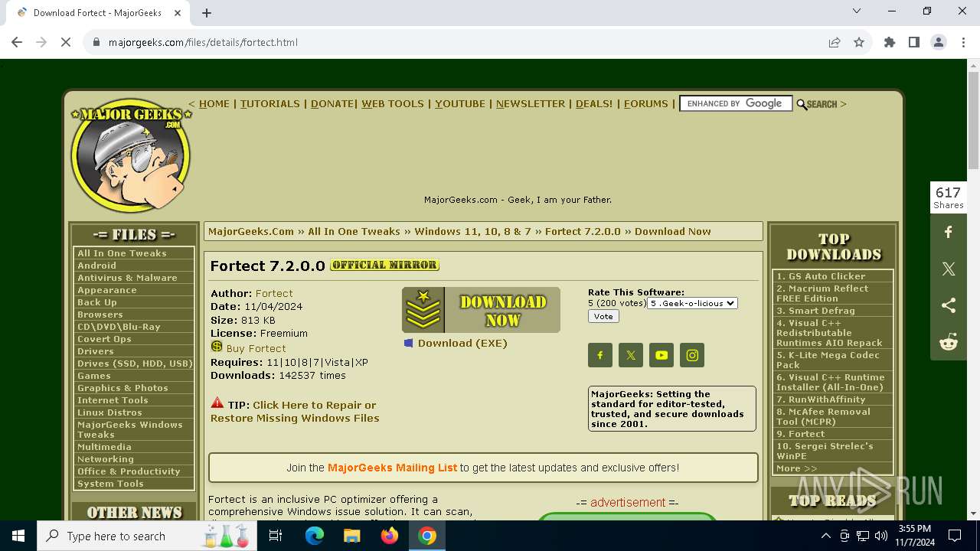Open Windows Start menu
Screen dimensions: 980x551
pyautogui.click(x=18, y=536)
